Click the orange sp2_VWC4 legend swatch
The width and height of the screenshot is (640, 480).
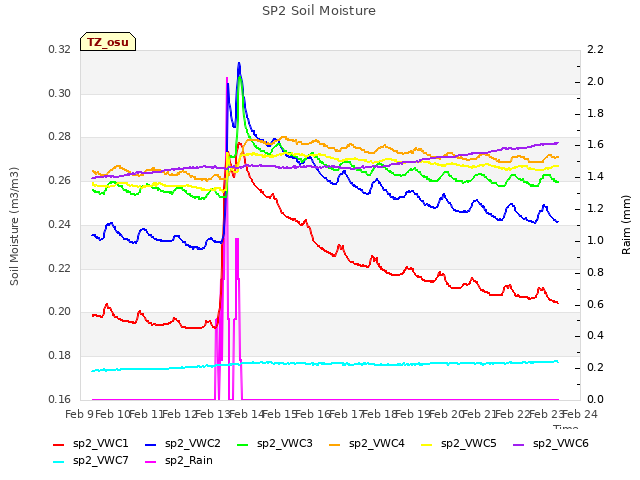click(x=335, y=445)
